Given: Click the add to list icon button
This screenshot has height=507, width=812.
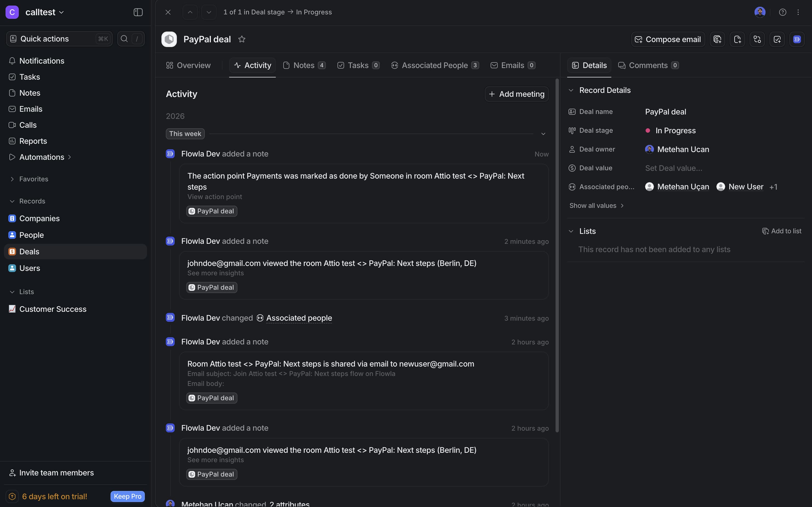Looking at the screenshot, I should click(717, 39).
